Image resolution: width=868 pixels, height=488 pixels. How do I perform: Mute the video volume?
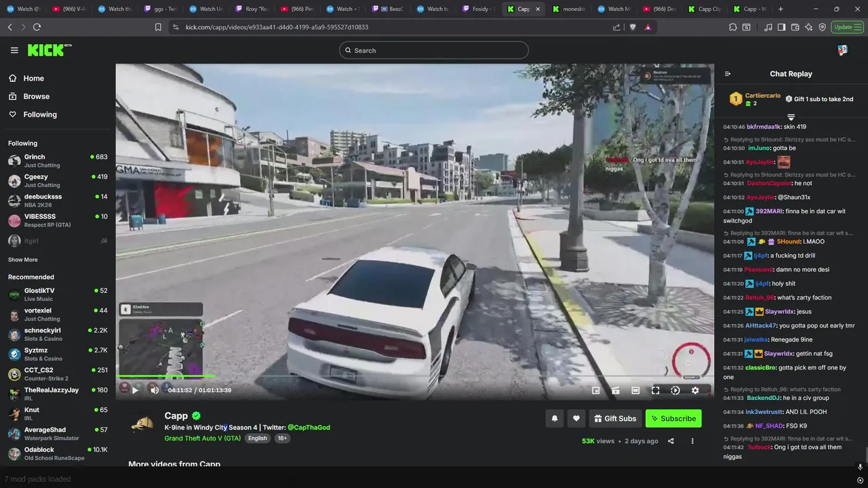[x=155, y=390]
